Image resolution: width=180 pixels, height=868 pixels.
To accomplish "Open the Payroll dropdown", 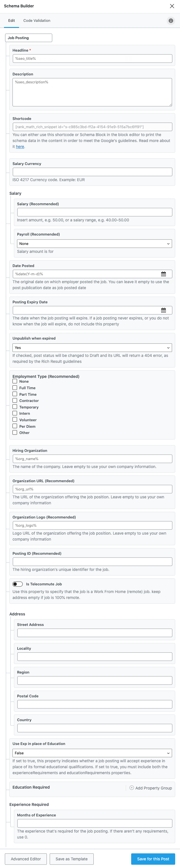I will 95,244.
